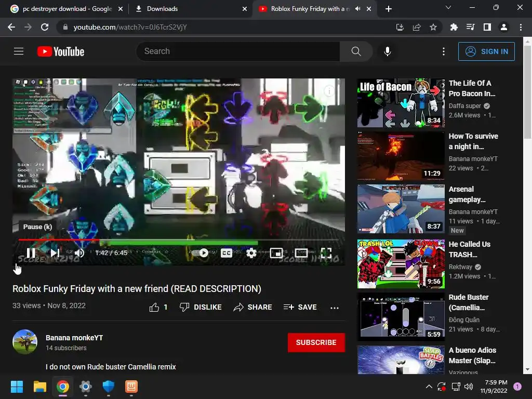Toggle the Chrome side panel

[487, 27]
